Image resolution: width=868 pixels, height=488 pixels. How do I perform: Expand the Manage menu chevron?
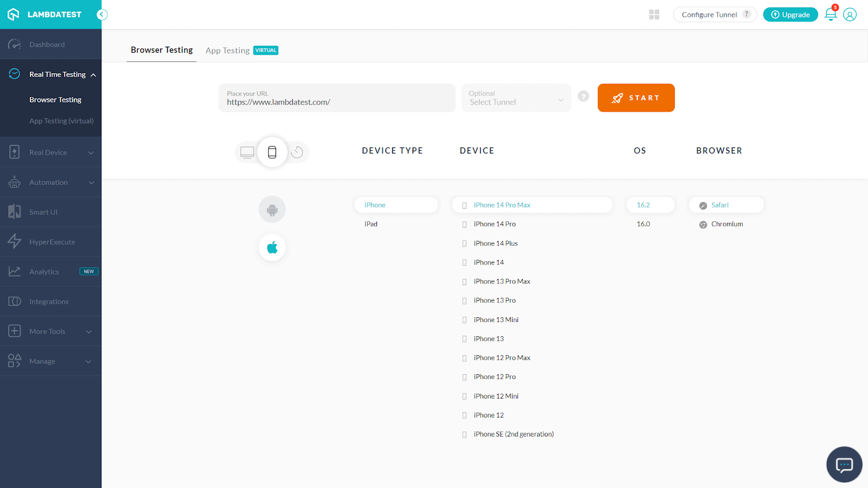pyautogui.click(x=88, y=362)
